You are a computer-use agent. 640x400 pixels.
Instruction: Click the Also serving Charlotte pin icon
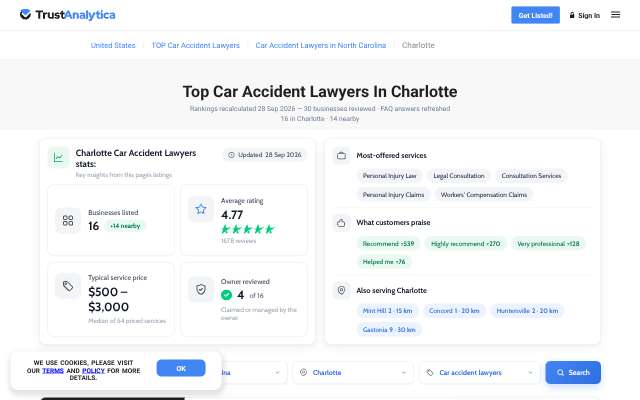(x=341, y=290)
